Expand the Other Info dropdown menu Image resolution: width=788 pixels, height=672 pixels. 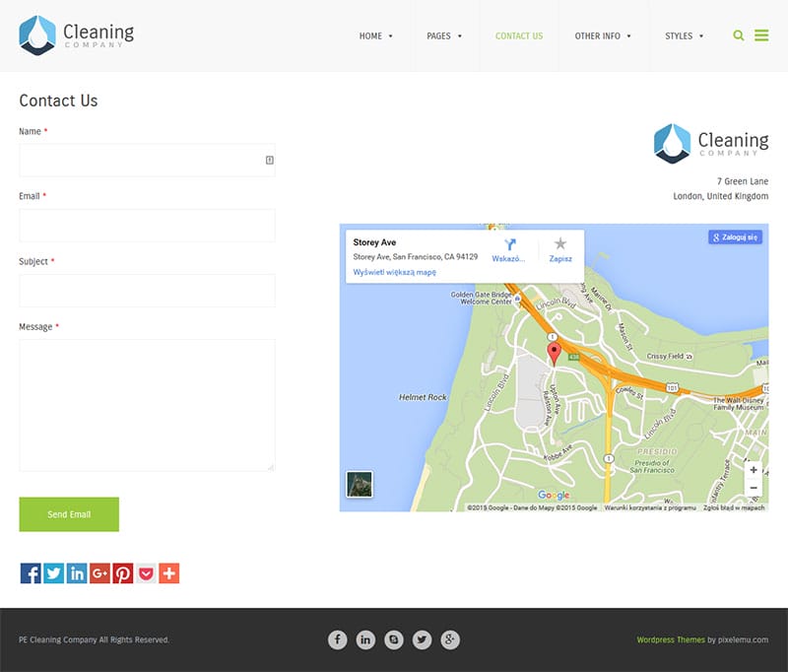point(603,36)
